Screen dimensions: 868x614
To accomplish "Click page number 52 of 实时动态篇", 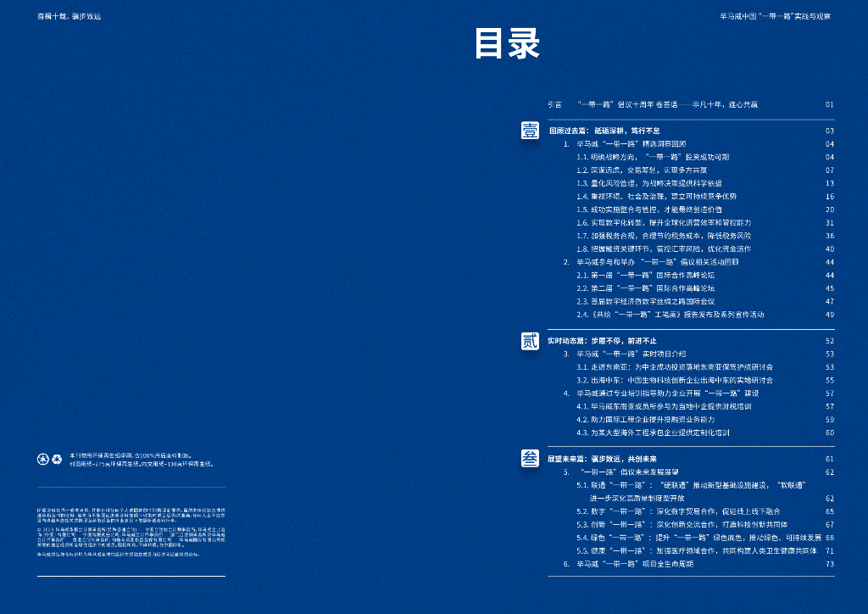I will (x=829, y=341).
